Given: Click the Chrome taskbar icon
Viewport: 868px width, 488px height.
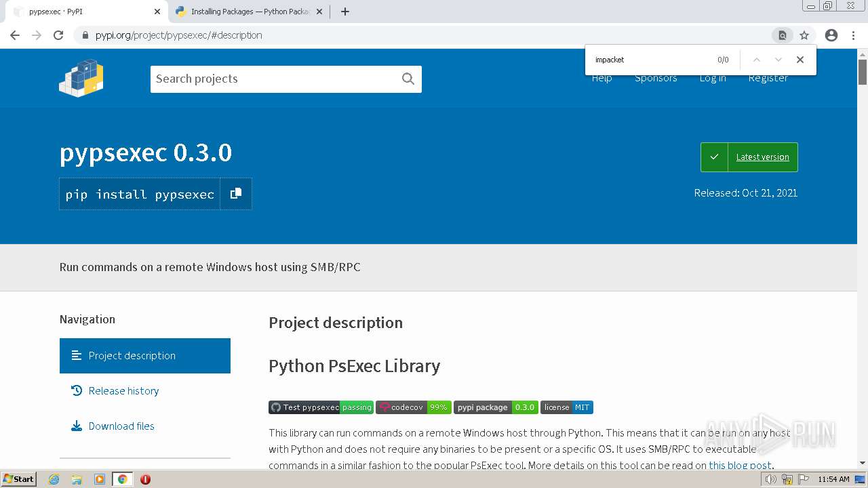Looking at the screenshot, I should click(123, 479).
